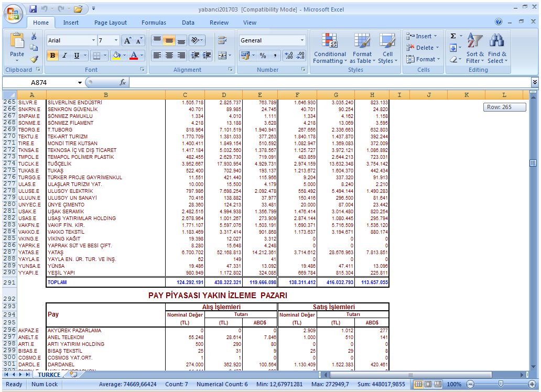Switch to the Insert ribbon tab

point(71,23)
